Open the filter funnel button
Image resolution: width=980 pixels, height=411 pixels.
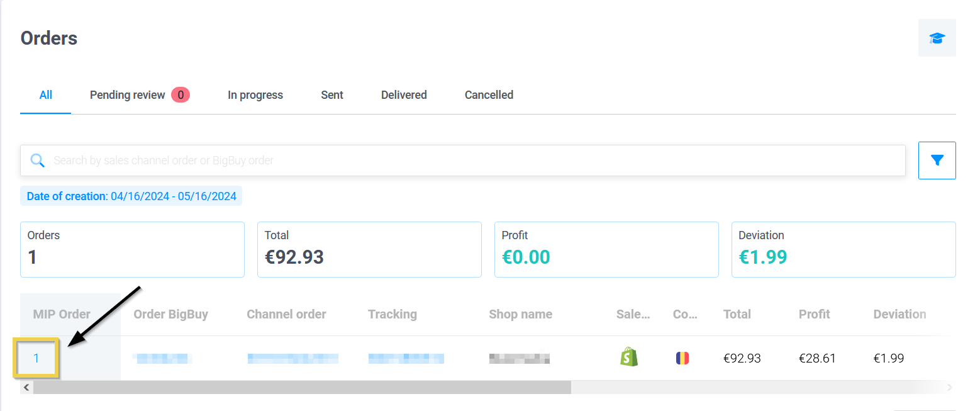pyautogui.click(x=937, y=160)
